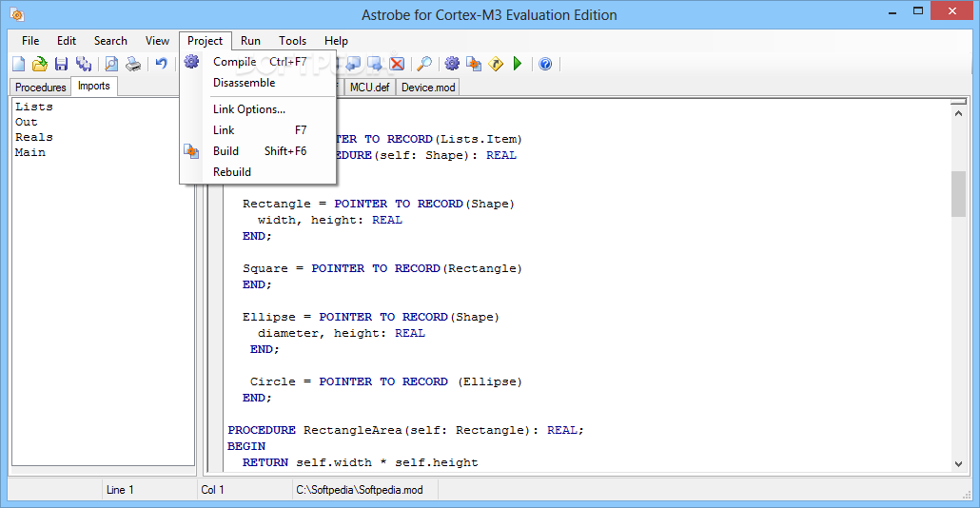Click the yellow diamond arrow toolbar icon
The height and width of the screenshot is (508, 980).
pyautogui.click(x=496, y=64)
